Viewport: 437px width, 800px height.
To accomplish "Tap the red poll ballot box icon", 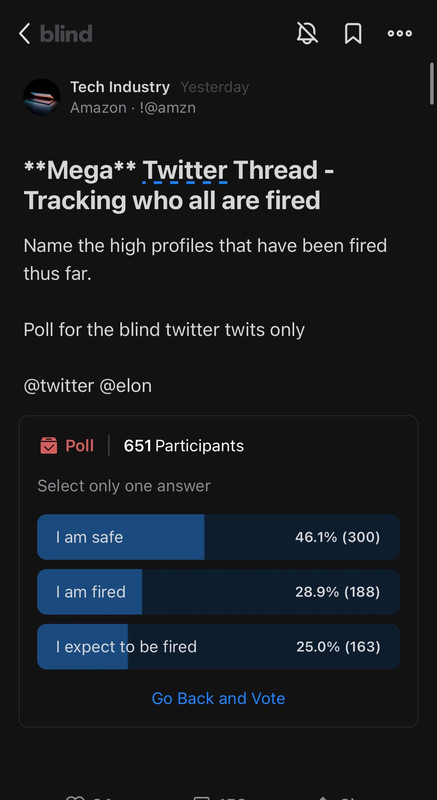I will coord(48,445).
